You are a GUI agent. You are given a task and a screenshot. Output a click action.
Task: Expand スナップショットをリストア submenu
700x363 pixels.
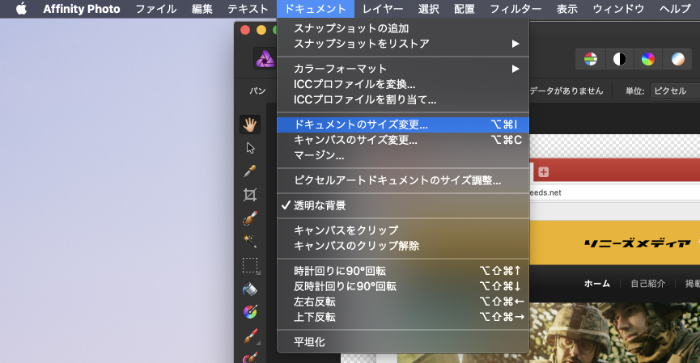403,44
